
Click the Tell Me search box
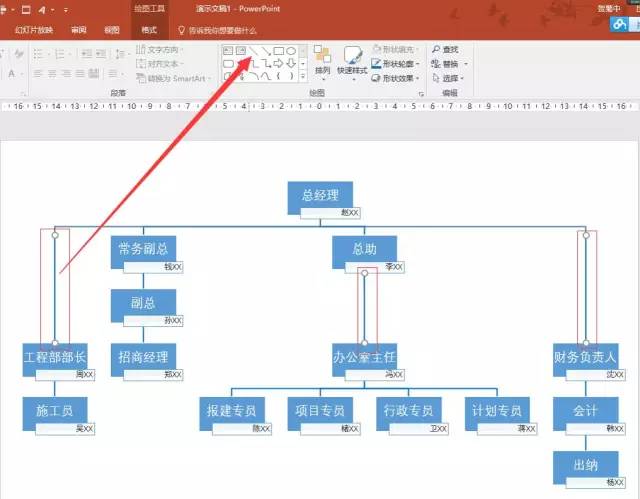click(x=218, y=30)
